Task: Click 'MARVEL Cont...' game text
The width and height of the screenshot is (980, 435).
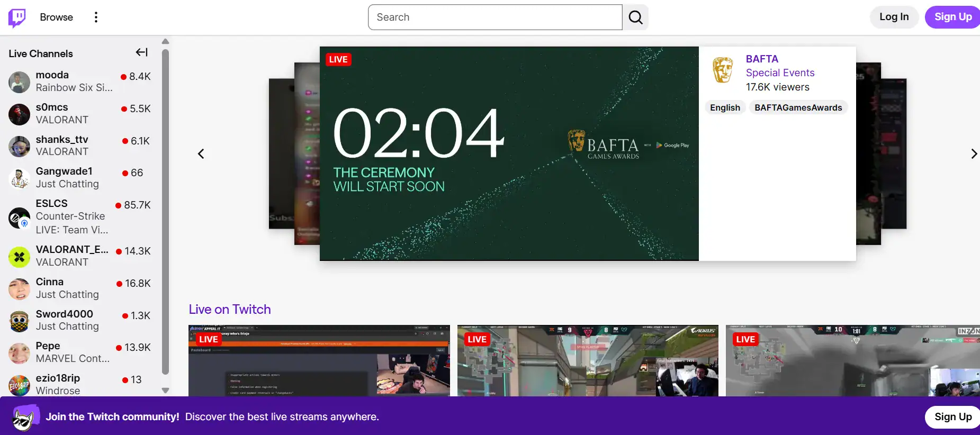Action: (x=73, y=359)
